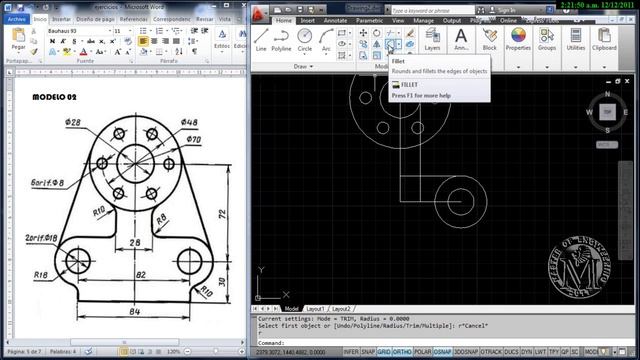Open the Groups panel
Viewport: 640px width, 360px height.
click(x=547, y=40)
